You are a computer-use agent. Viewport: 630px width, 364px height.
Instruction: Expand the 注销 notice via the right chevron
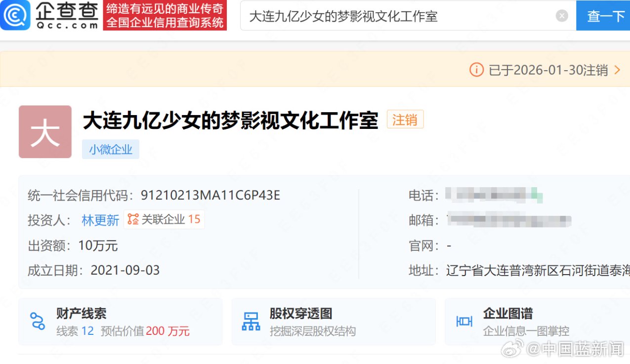(617, 70)
